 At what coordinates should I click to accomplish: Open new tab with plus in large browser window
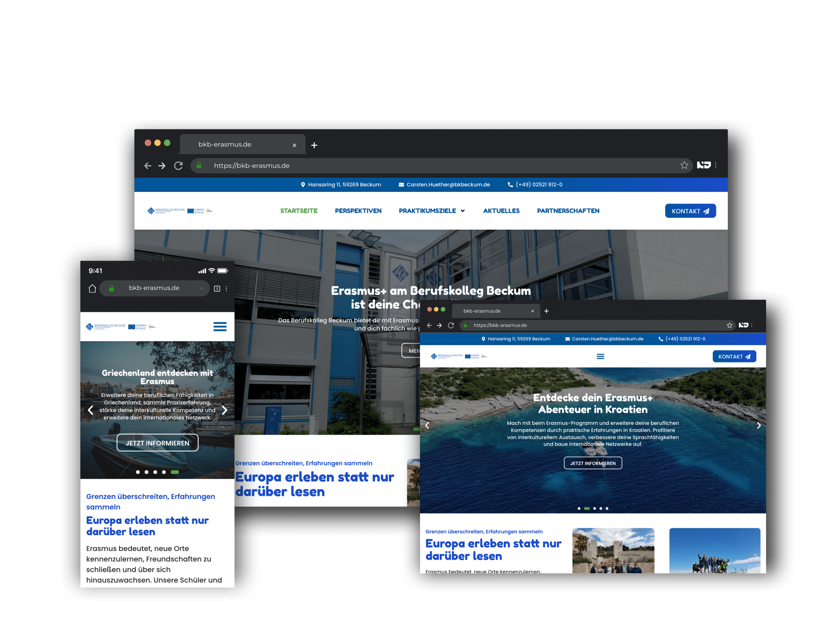point(314,145)
